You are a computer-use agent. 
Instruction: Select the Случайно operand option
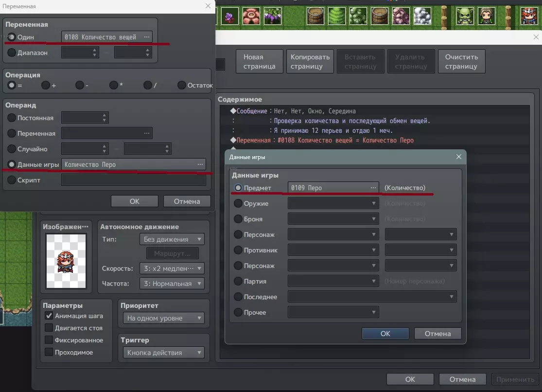pos(11,149)
